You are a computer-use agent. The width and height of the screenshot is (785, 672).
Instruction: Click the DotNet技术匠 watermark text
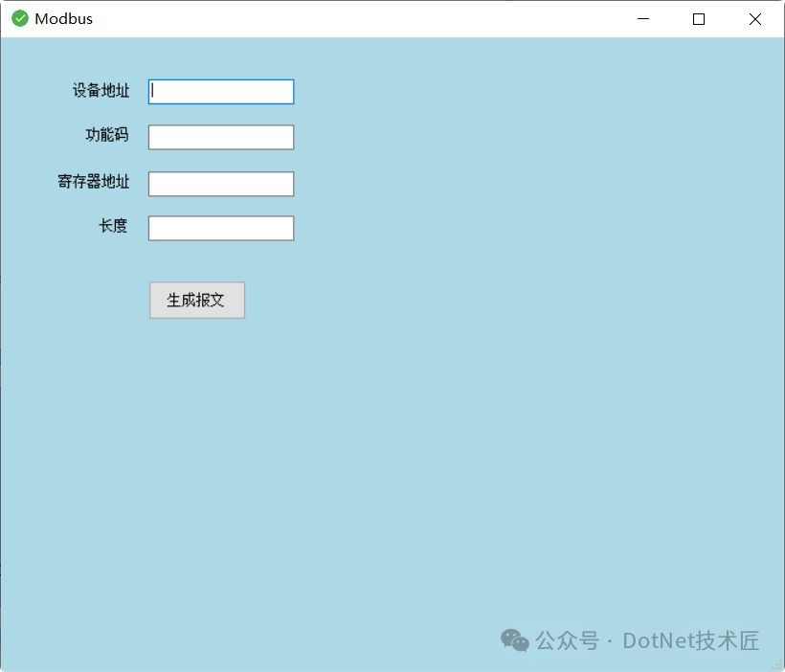point(691,641)
